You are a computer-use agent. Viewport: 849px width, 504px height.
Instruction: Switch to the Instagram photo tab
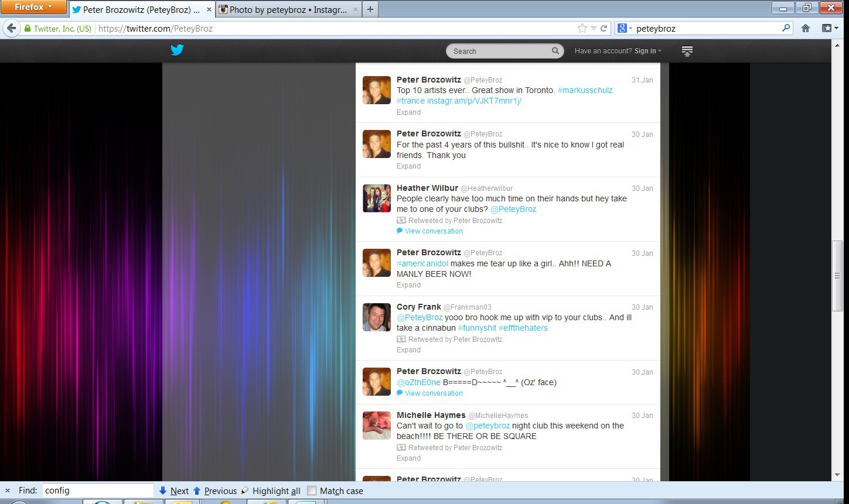287,9
